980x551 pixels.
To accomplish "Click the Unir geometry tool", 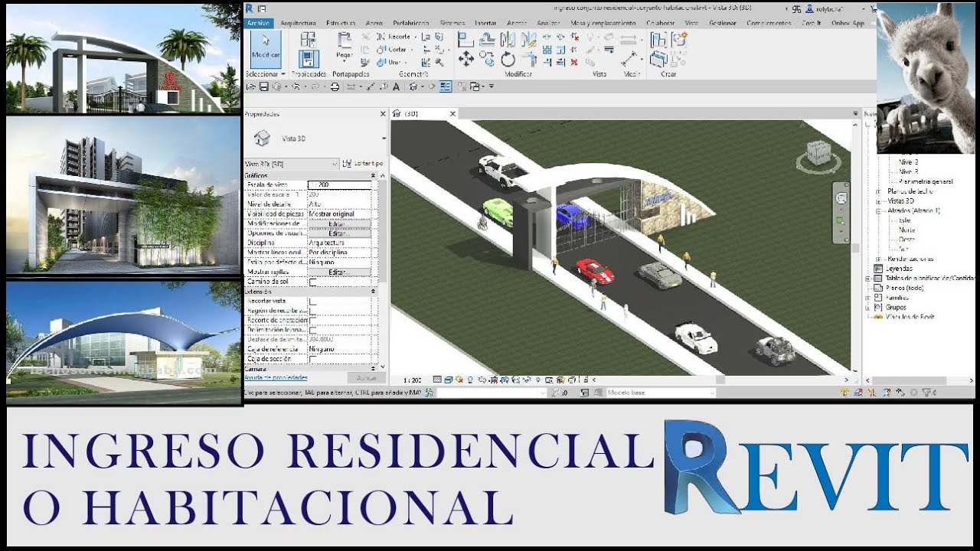I will pos(391,62).
